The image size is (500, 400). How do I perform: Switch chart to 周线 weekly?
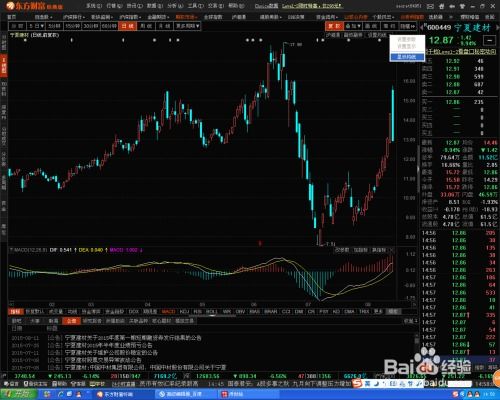pyautogui.click(x=146, y=26)
